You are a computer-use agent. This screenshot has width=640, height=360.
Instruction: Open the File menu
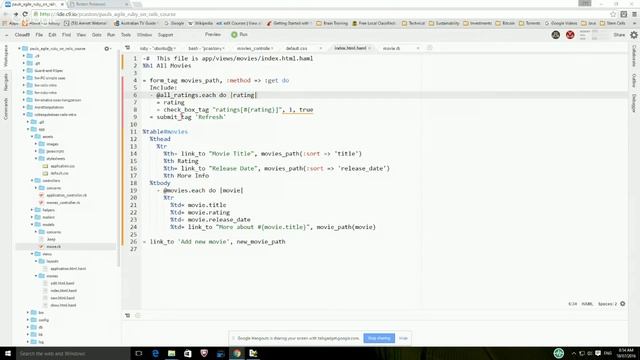click(39, 35)
